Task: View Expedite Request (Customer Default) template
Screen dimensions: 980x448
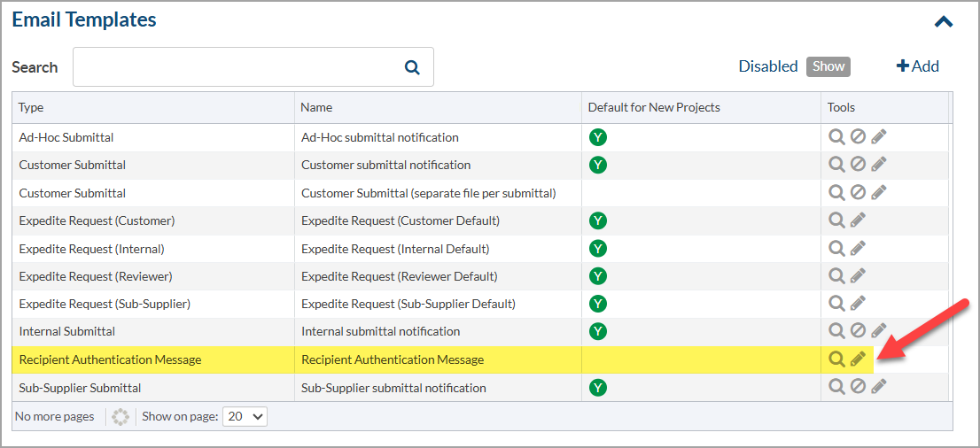Action: (836, 220)
